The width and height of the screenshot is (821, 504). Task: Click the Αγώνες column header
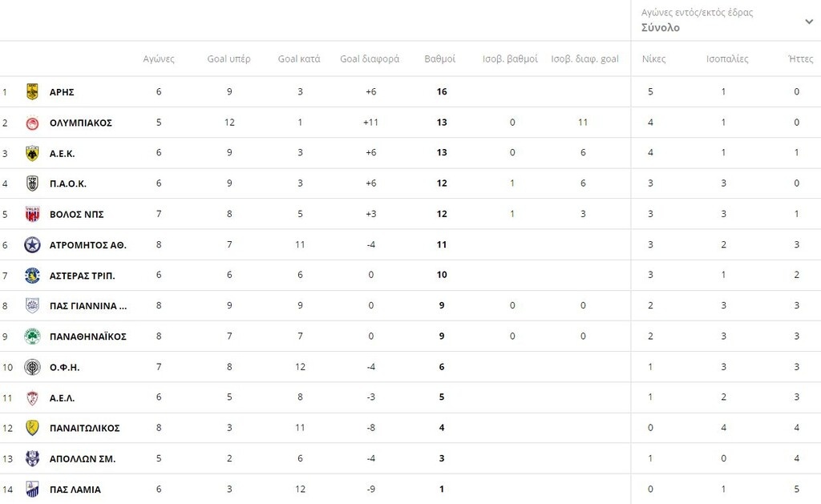click(159, 59)
